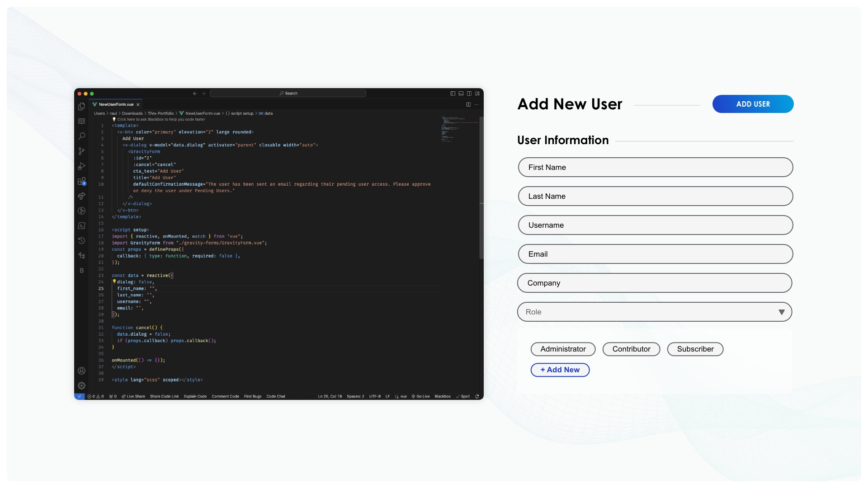Toggle the bottom panel layout
The width and height of the screenshot is (868, 488).
click(x=461, y=94)
